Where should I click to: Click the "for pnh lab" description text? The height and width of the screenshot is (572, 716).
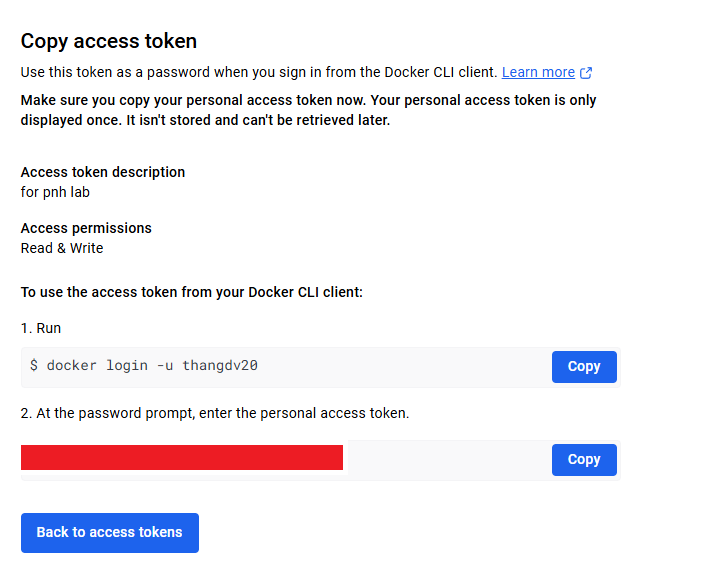coord(55,192)
